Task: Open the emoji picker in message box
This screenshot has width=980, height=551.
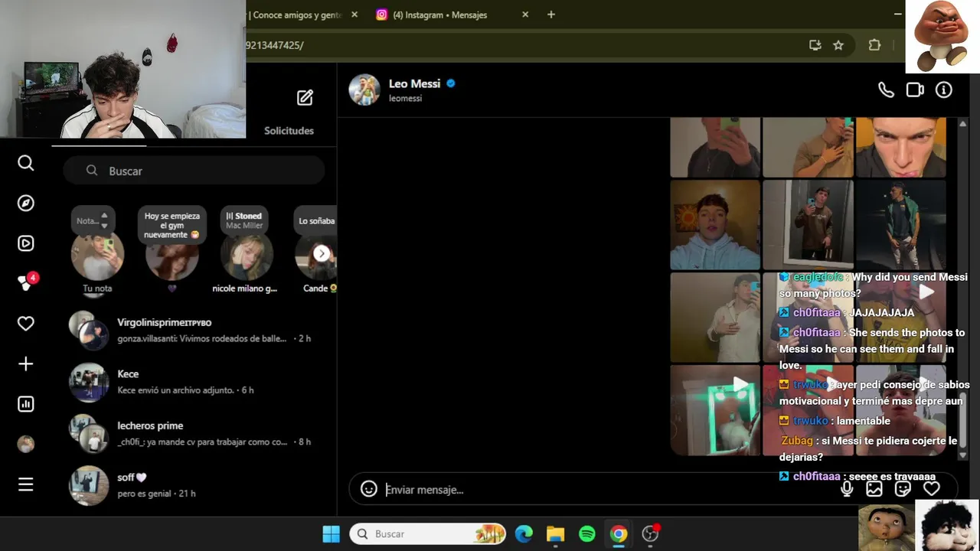Action: pos(369,489)
